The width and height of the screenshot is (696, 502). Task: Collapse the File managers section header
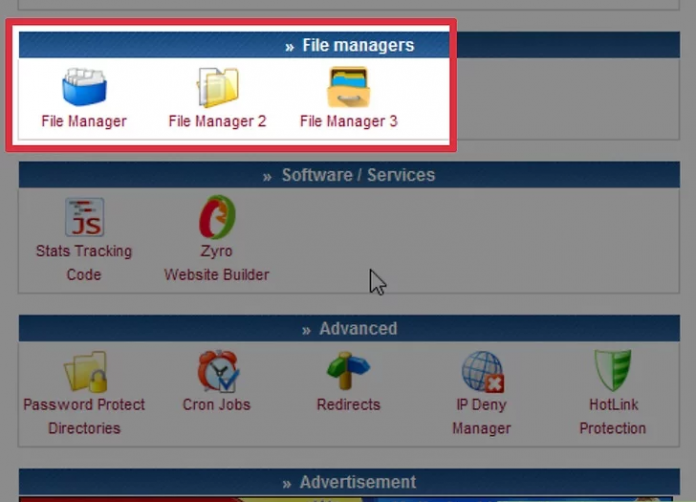[348, 45]
